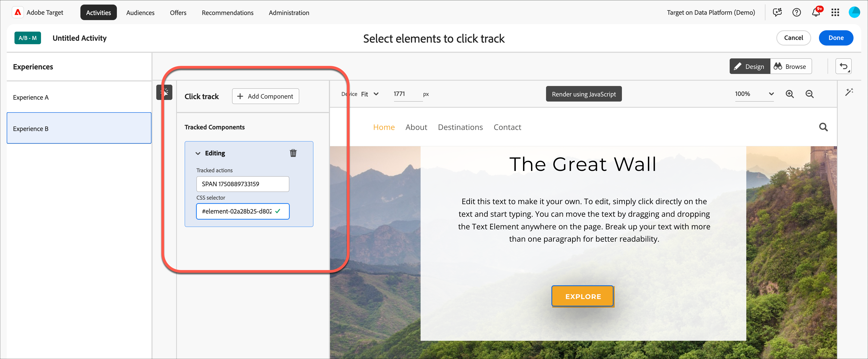
Task: Click the click-track cursor icon in side rail
Action: click(x=164, y=92)
